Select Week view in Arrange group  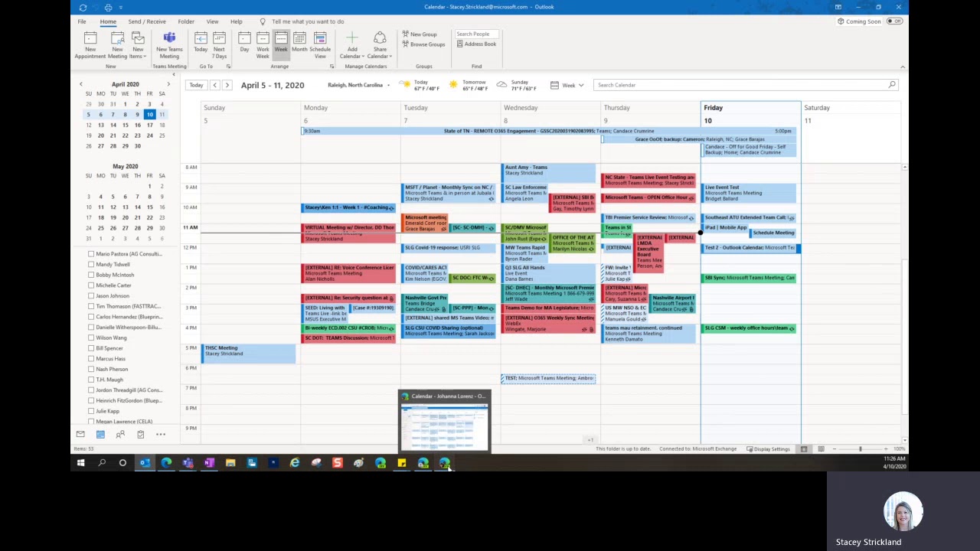click(x=281, y=45)
